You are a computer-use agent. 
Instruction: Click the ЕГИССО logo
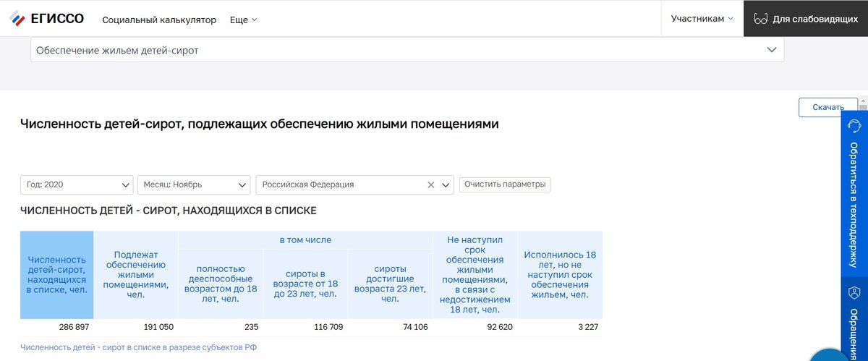coord(47,19)
